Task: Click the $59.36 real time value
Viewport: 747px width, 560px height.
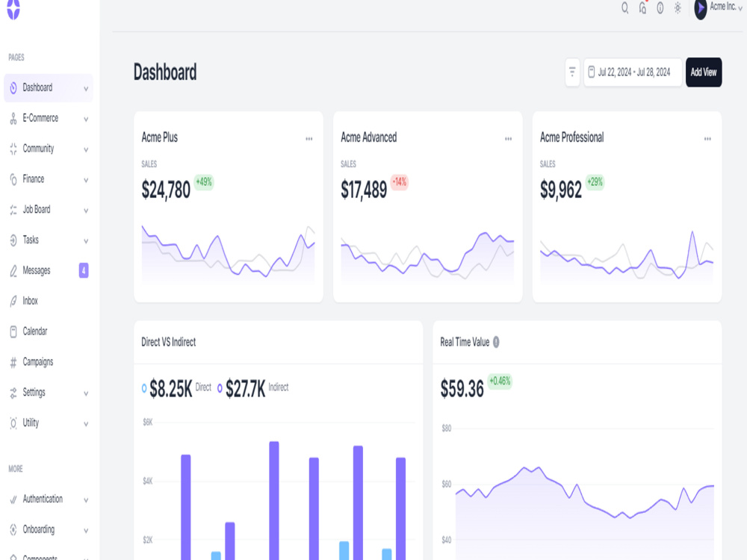Action: click(x=462, y=388)
